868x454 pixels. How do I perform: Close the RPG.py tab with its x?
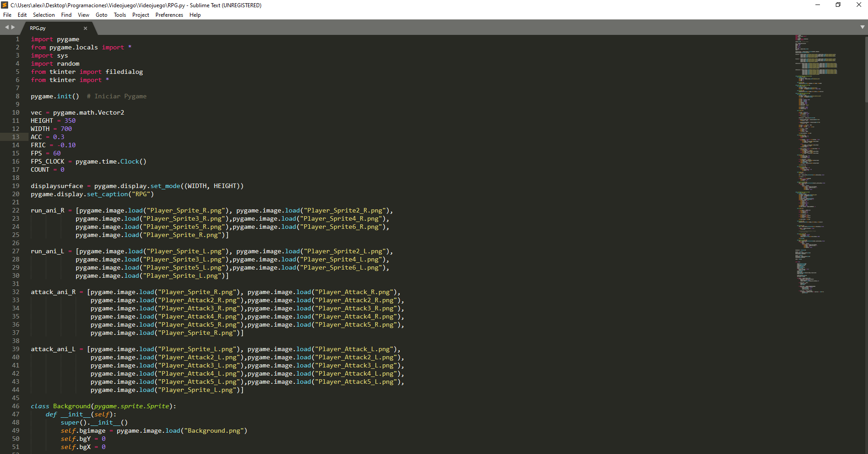point(85,28)
